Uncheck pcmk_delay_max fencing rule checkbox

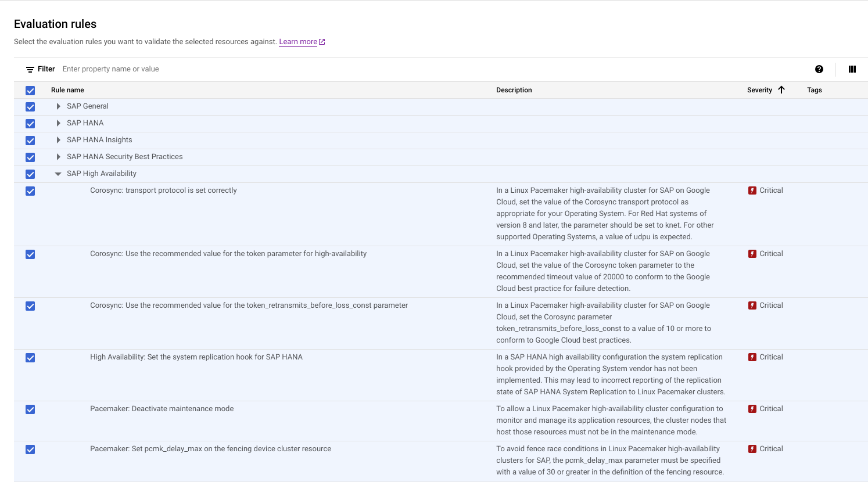[x=30, y=449]
